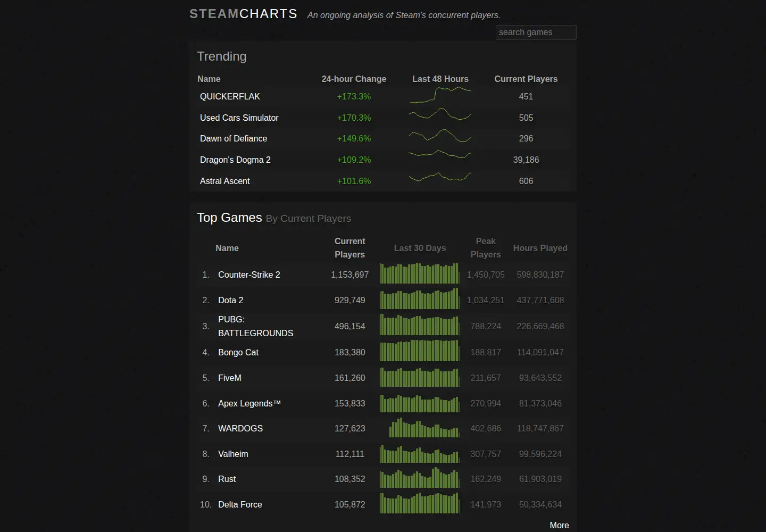Screen dimensions: 766x532
Task: Open Delta Force game link
Action: point(240,504)
